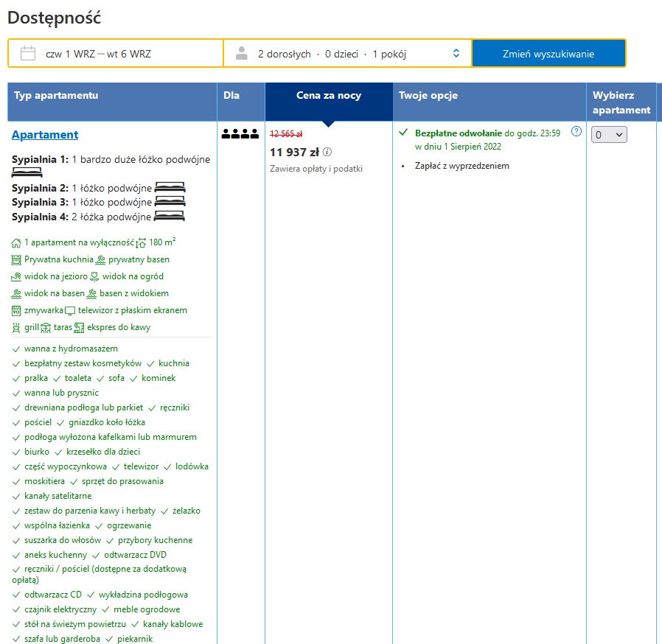Click the meble ogrodowe amenity
662x644 pixels.
[147, 610]
